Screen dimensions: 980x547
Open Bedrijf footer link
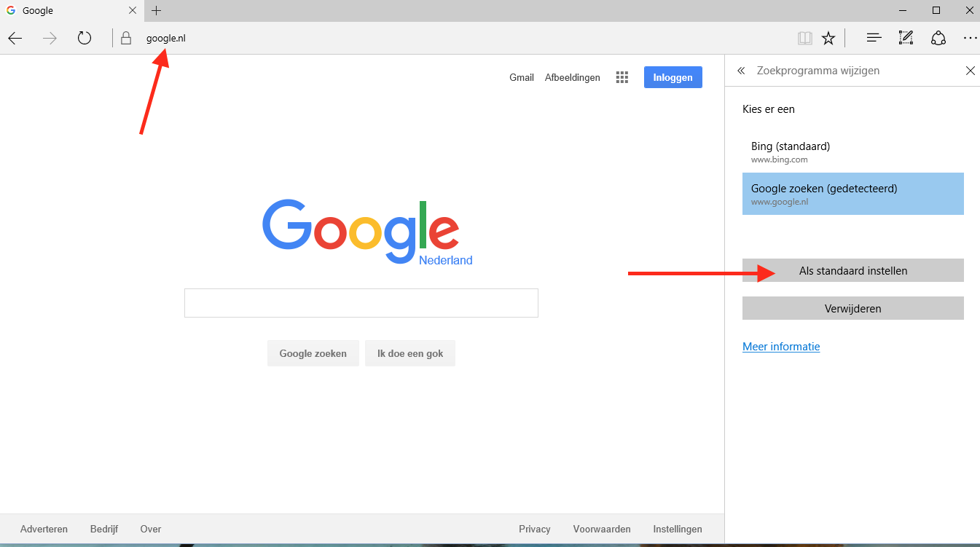(x=104, y=529)
